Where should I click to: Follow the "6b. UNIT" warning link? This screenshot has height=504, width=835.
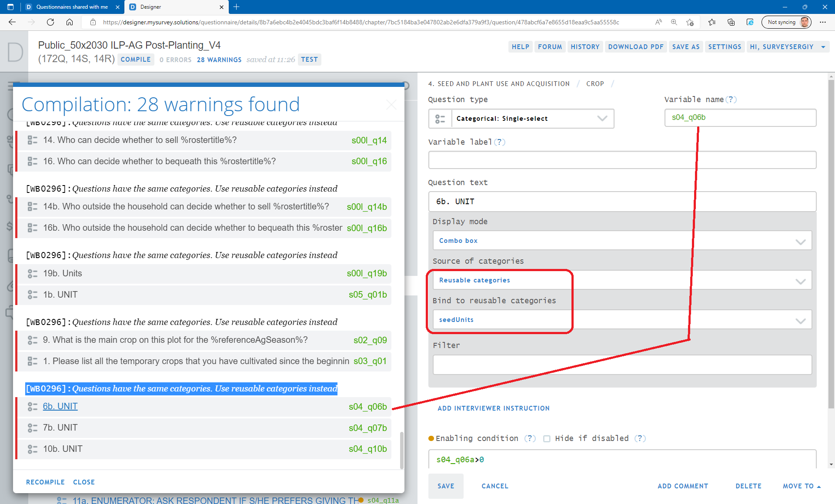(60, 406)
